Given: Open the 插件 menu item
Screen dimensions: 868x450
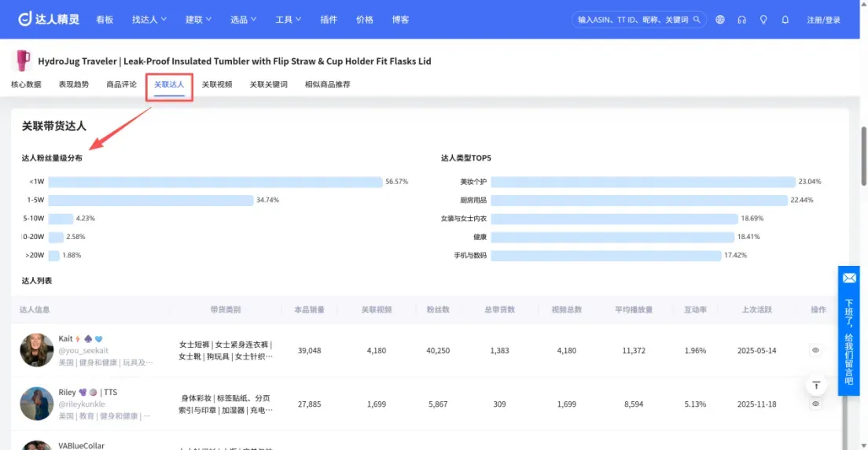Looking at the screenshot, I should click(329, 20).
